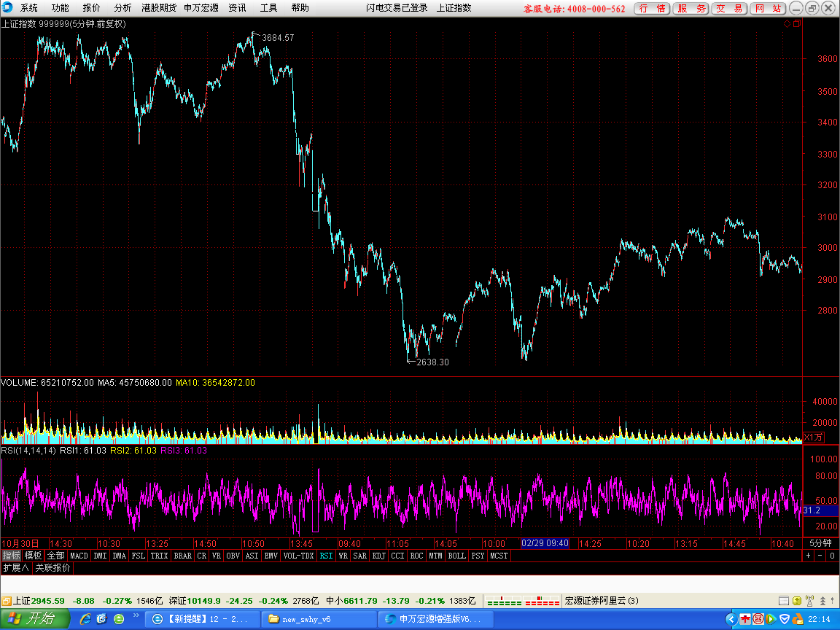Switch to the OBV indicator

click(x=233, y=556)
